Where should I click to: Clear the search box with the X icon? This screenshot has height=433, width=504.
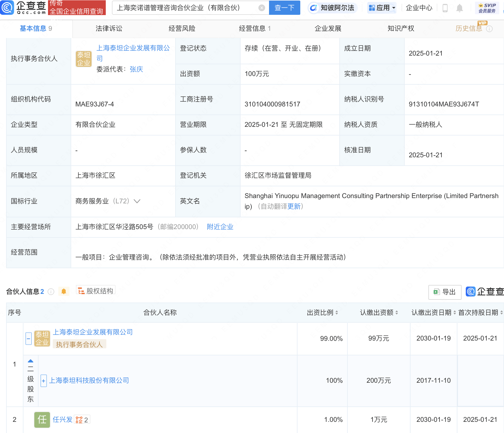click(x=262, y=8)
